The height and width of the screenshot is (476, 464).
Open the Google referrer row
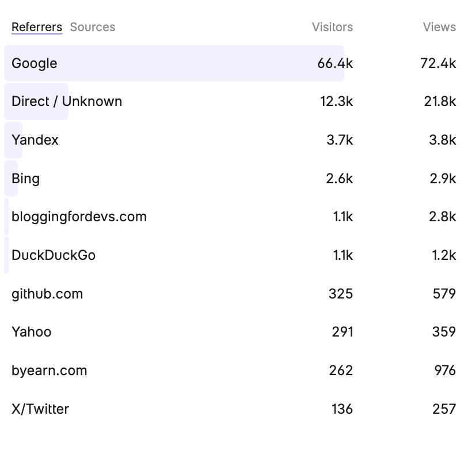pos(35,63)
